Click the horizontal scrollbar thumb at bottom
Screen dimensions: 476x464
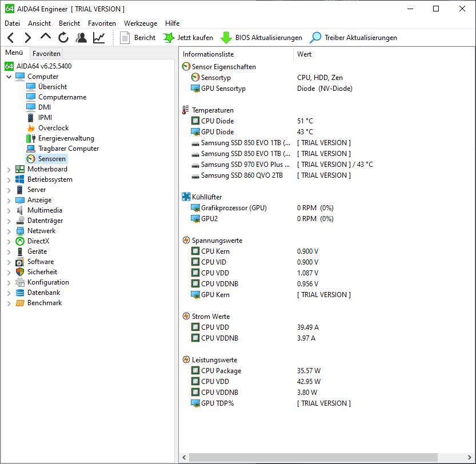click(313, 457)
